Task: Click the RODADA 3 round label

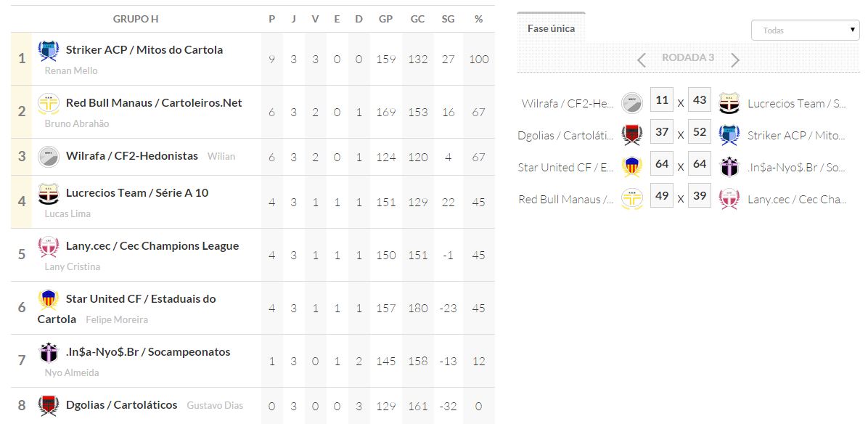Action: click(688, 58)
